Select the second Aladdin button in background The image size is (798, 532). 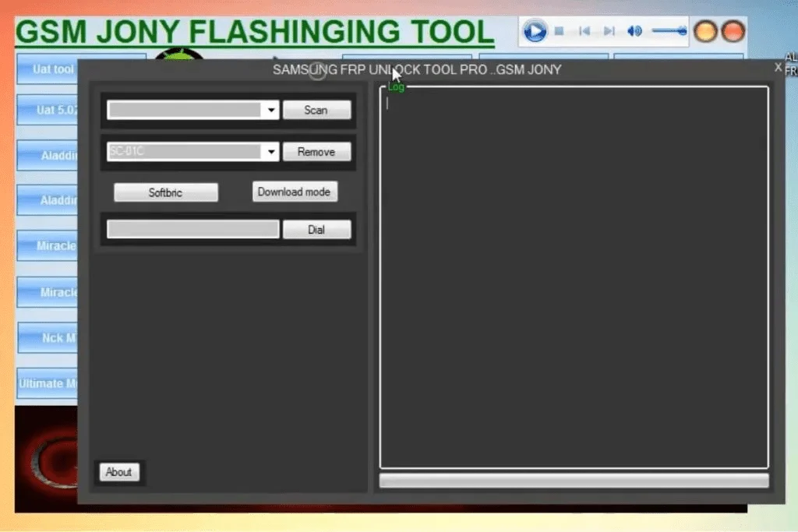tap(48, 200)
